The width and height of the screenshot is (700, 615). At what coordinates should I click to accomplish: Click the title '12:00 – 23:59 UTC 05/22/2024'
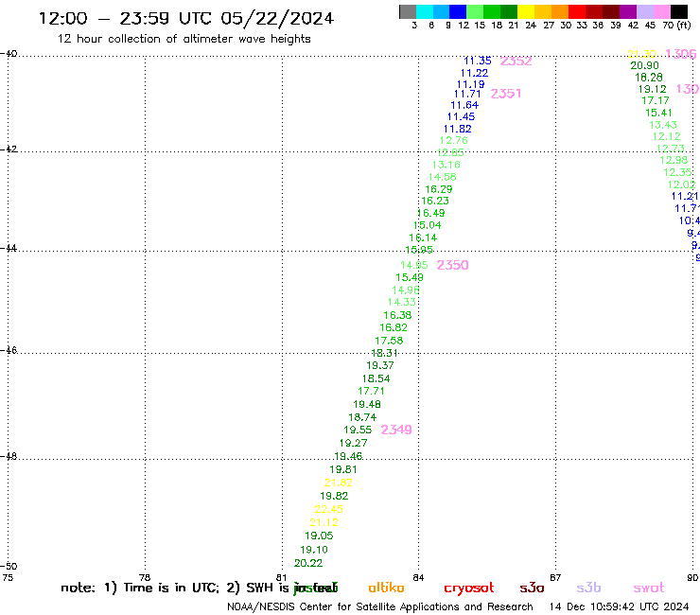pos(186,19)
